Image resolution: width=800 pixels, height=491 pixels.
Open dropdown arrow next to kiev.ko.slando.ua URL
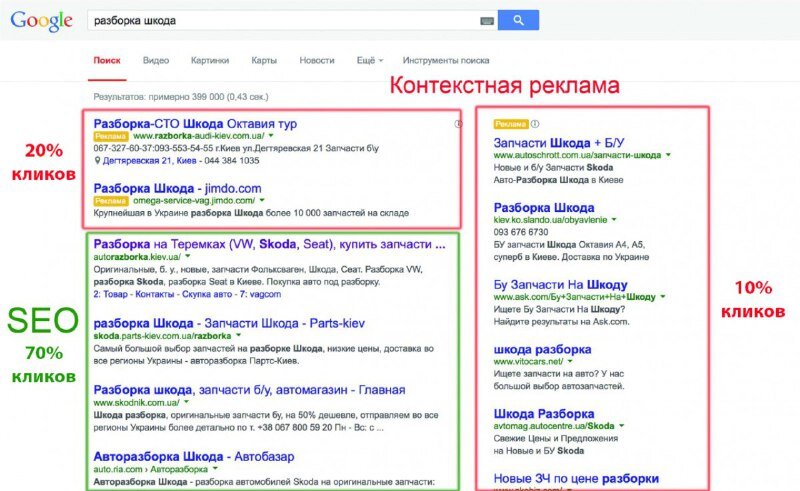(x=614, y=219)
